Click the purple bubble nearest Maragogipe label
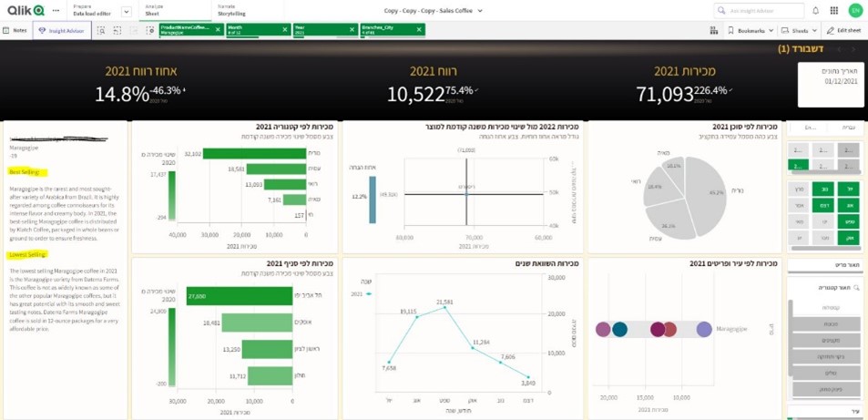868x420 pixels. [703, 330]
